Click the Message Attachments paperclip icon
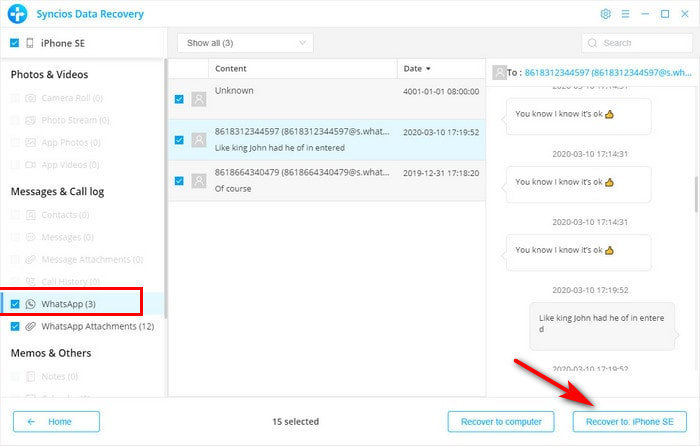700x446 pixels. pos(30,259)
